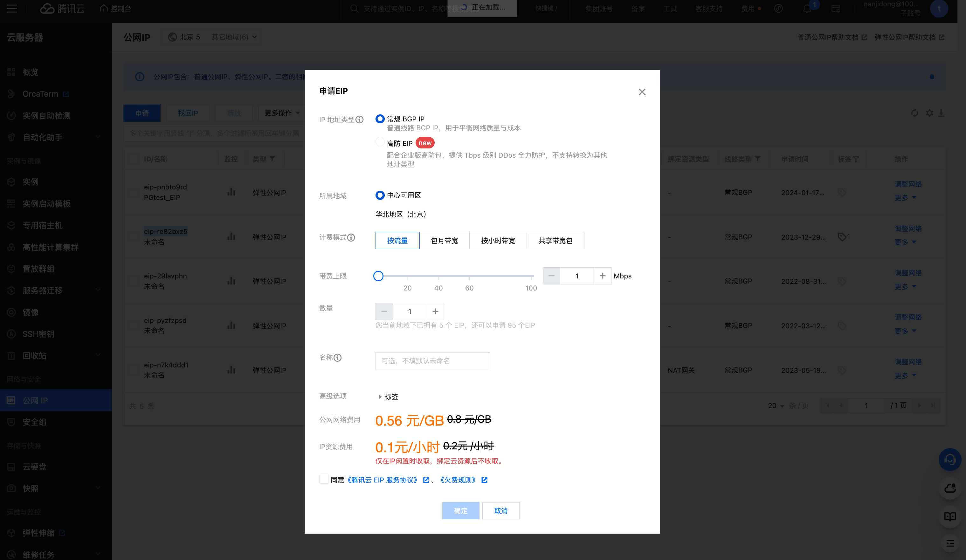Select checkbox for eip-pyzfzpsd row
The image size is (966, 560).
pos(134,325)
